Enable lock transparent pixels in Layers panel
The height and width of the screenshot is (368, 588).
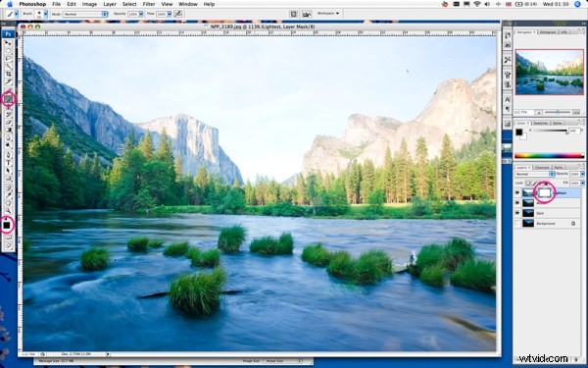tap(528, 183)
